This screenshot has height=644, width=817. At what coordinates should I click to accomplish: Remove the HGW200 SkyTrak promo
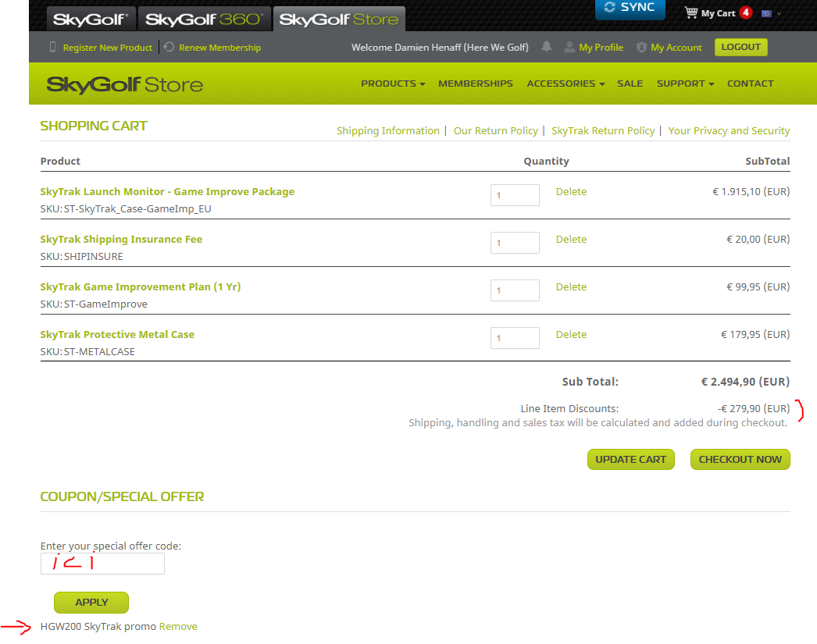coord(178,626)
